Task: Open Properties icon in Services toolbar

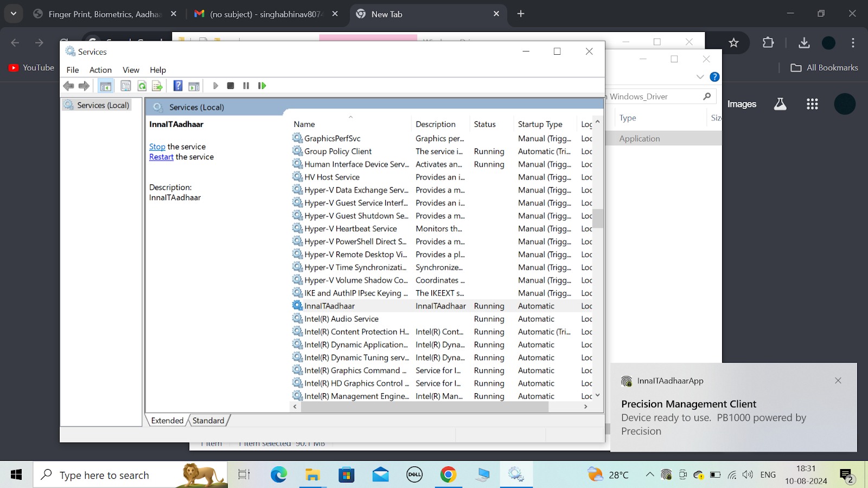Action: click(126, 86)
